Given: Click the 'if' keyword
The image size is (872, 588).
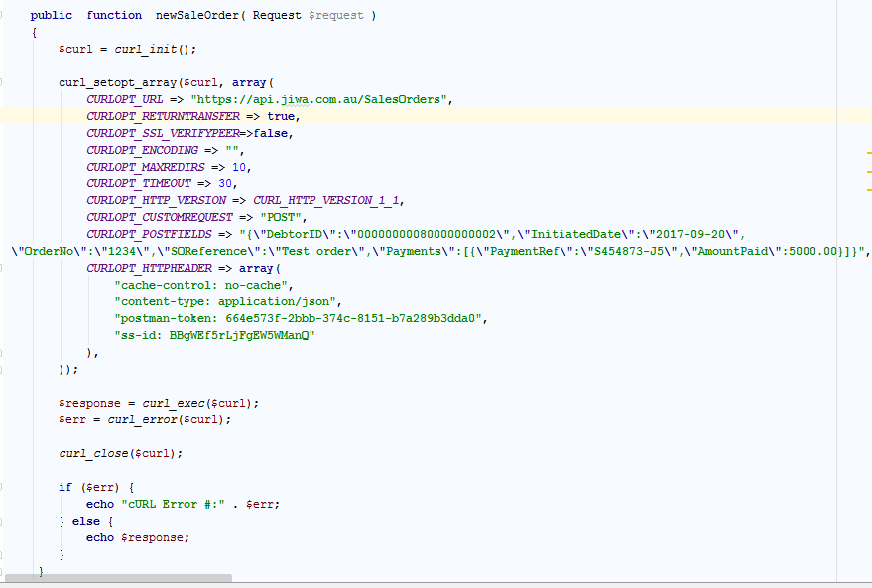Looking at the screenshot, I should coord(65,488).
